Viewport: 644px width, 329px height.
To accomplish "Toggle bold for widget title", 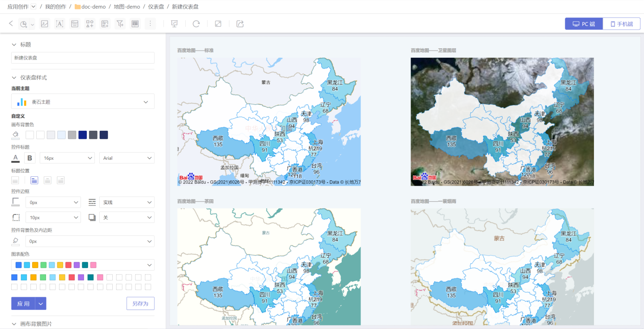I will [x=30, y=158].
